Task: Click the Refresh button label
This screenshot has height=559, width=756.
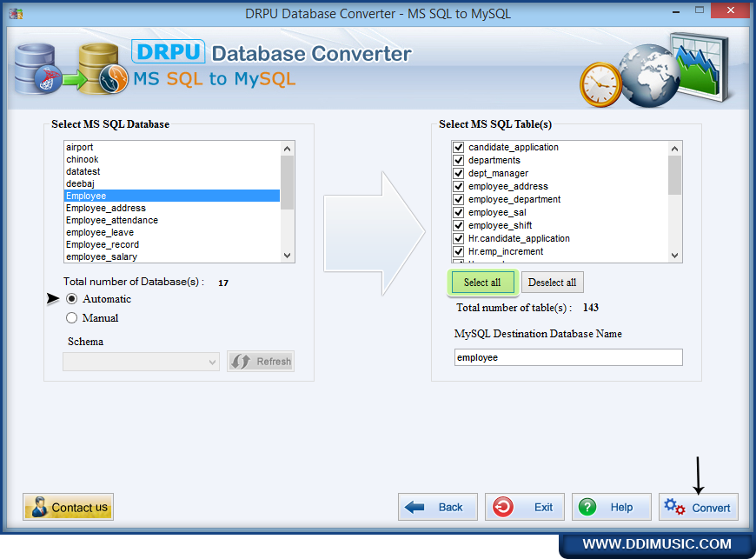Action: click(274, 362)
